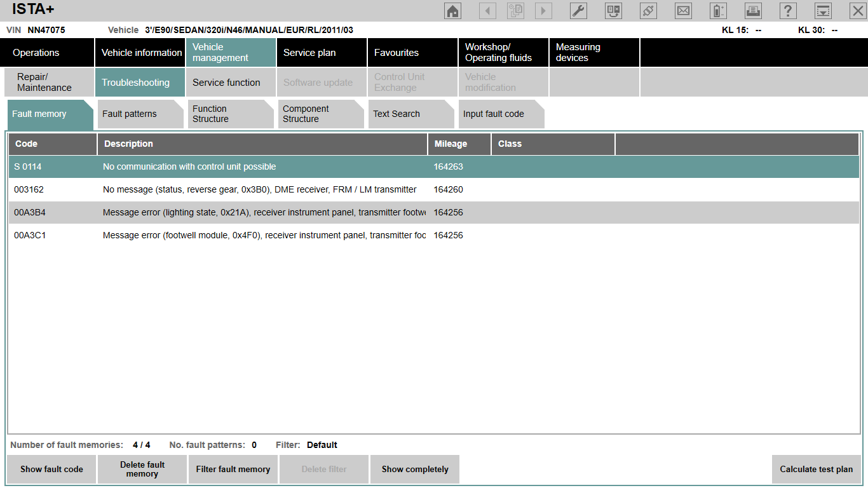The width and height of the screenshot is (868, 488).
Task: Click the battery status icon
Action: [x=718, y=11]
